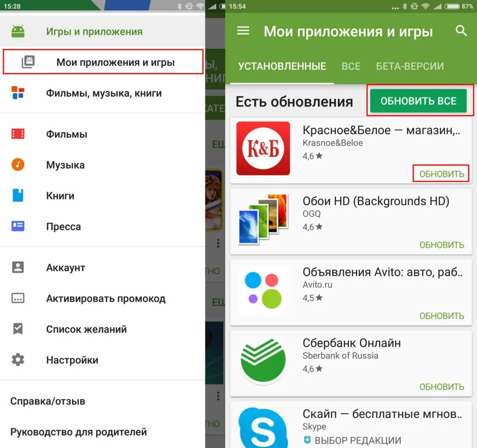The height and width of the screenshot is (448, 477).
Task: Tap the lower three-dot overflow icon behind the drawer
Action: tap(218, 396)
